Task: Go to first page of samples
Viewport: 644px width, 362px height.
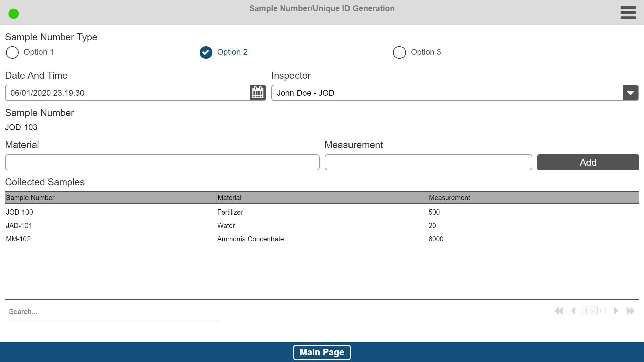Action: click(x=559, y=311)
